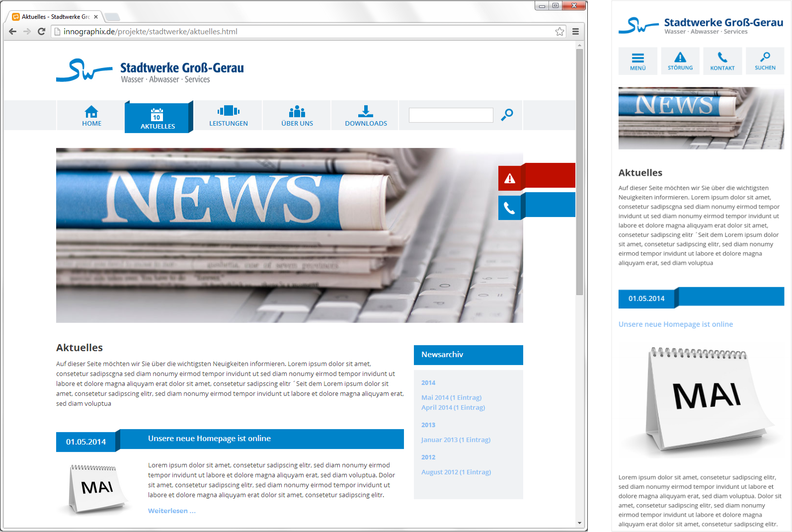The image size is (792, 532).
Task: Click the Aktuelles heading in desktop view
Action: [x=79, y=348]
